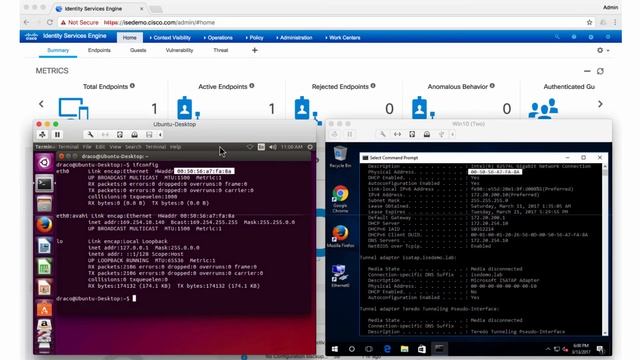Screen dimensions: 640x360
Task: Launch Firefox from the Ubuntu launcher
Action: pyautogui.click(x=44, y=225)
